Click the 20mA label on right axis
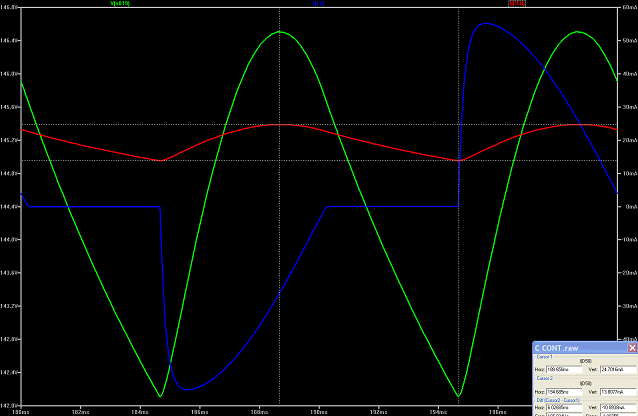This screenshot has height=416, width=638. tap(628, 141)
